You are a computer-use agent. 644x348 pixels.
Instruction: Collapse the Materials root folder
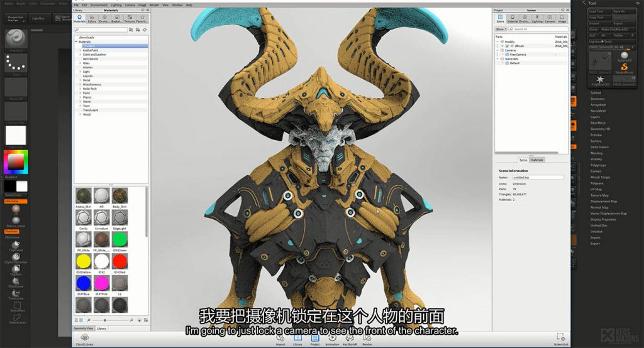tap(76, 42)
